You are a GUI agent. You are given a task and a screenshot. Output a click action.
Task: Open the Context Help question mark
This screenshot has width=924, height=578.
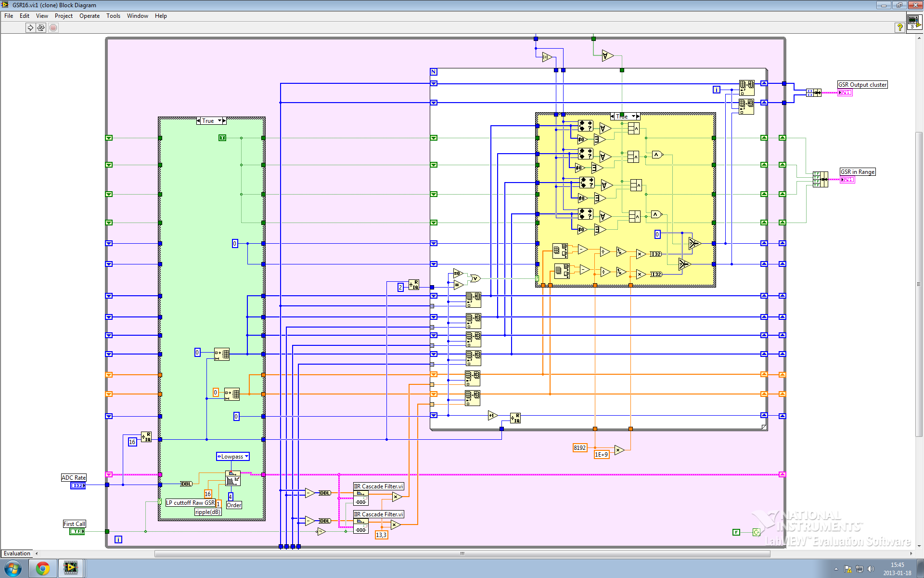tap(899, 27)
